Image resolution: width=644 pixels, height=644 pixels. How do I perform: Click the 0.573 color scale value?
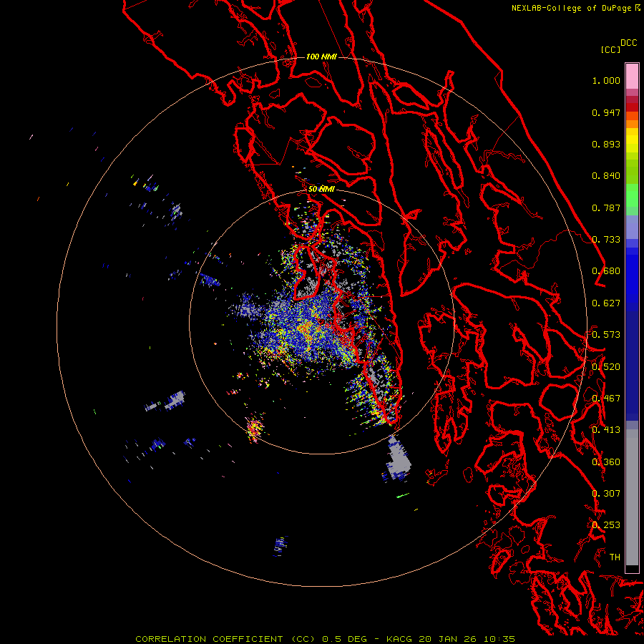click(x=606, y=335)
